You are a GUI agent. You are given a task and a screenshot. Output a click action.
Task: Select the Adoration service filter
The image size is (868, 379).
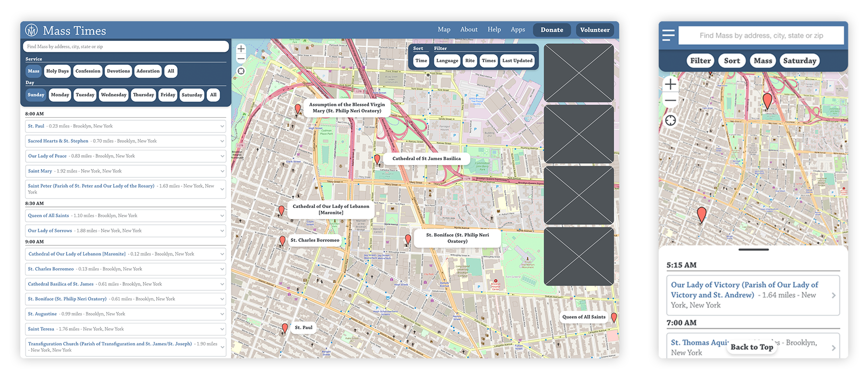coord(148,71)
